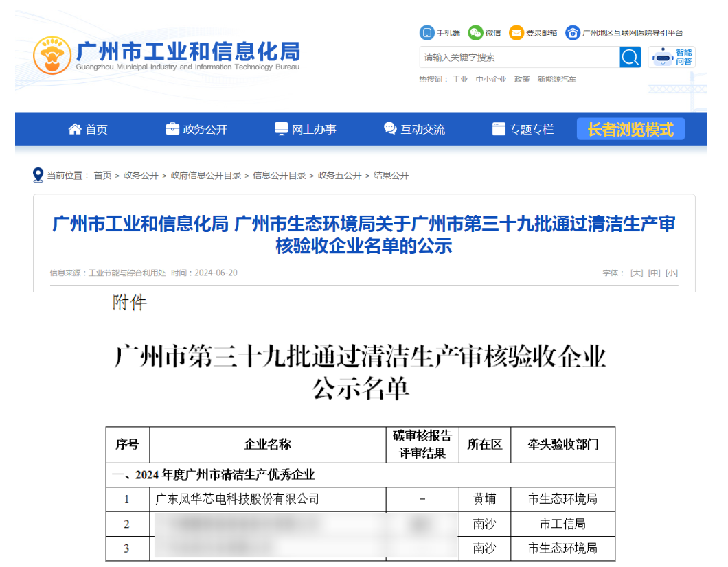Screen dimensions: 728x567
Task: Select 大 font size option
Action: (x=636, y=273)
